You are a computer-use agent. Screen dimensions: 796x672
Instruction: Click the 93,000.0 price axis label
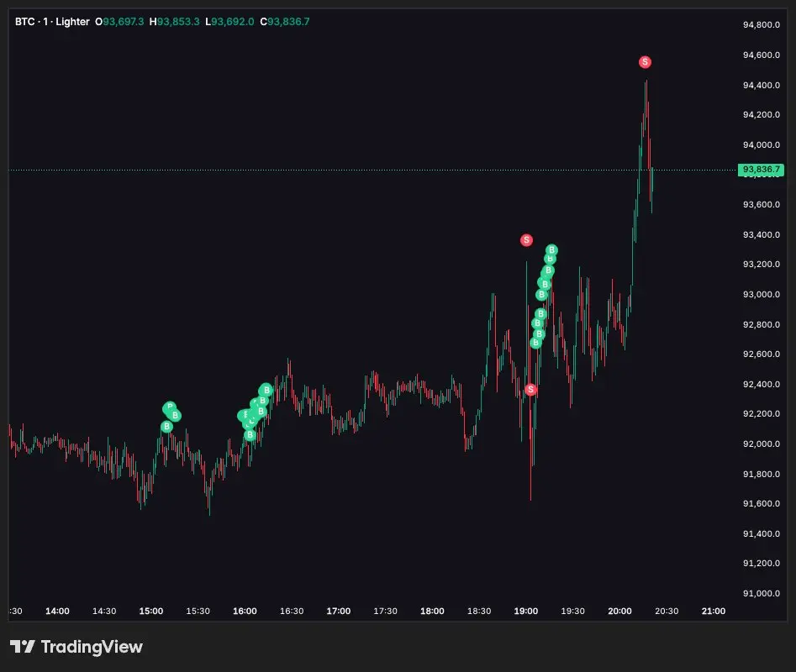(761, 294)
